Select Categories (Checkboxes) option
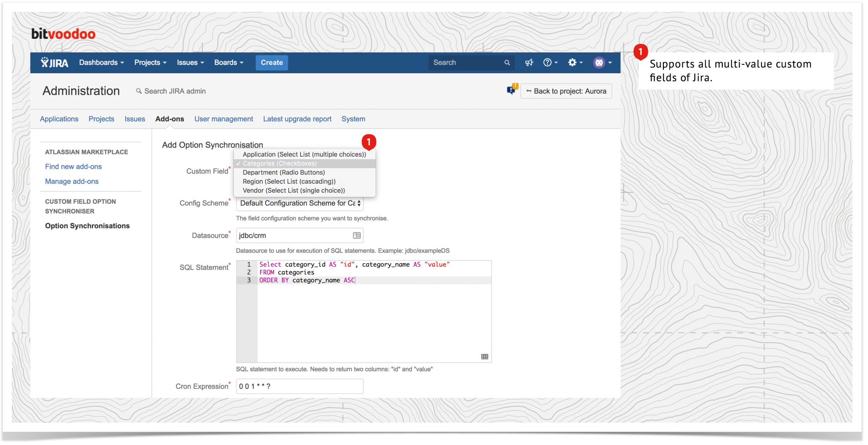868x445 pixels. point(305,164)
